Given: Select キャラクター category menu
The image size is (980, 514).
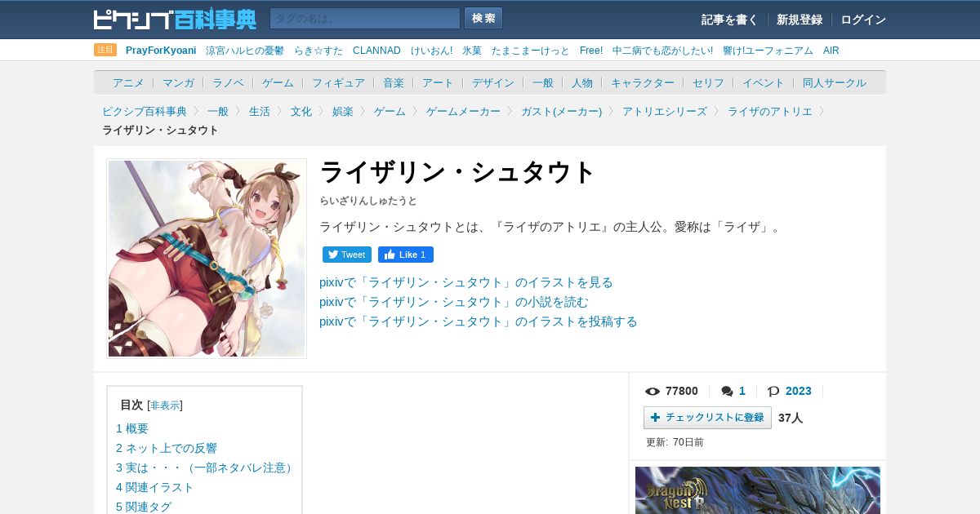Looking at the screenshot, I should [x=643, y=82].
